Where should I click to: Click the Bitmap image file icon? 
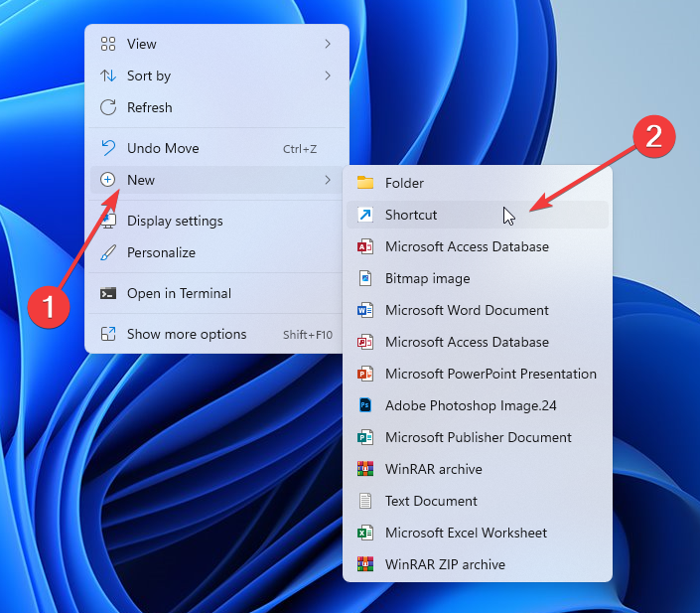365,278
